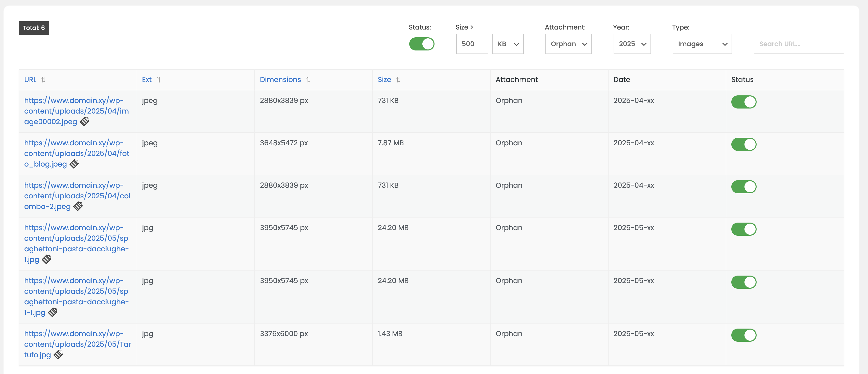The width and height of the screenshot is (868, 374).
Task: Click the tag icon beside image00002.jpeg
Action: 85,122
